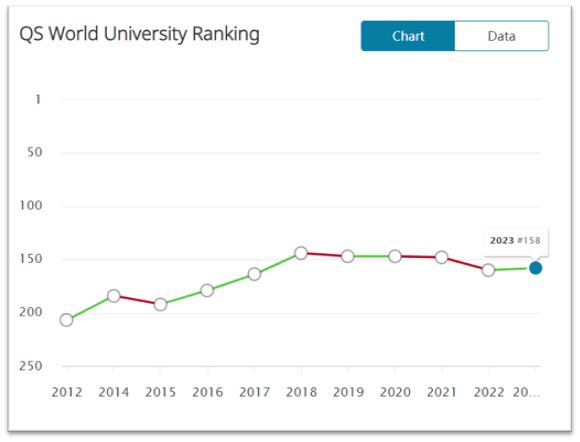Select the 2018 peak data point
Viewport: 580px width, 442px height.
point(301,253)
